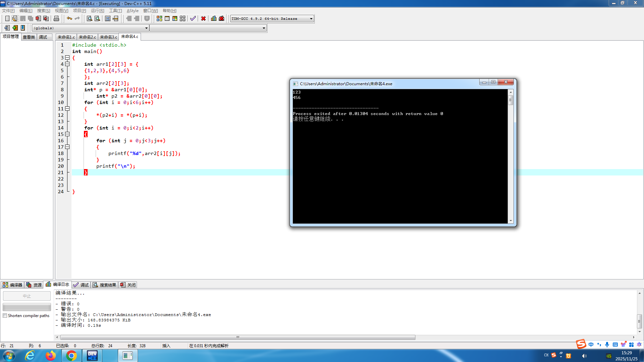Click the compile log vertical scrollbar thumb
Screen dimensions: 644x362
tap(639, 321)
